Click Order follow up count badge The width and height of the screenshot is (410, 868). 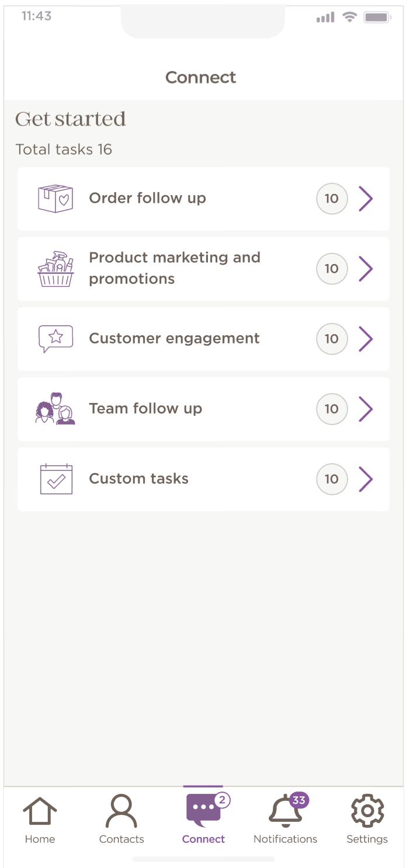click(332, 199)
